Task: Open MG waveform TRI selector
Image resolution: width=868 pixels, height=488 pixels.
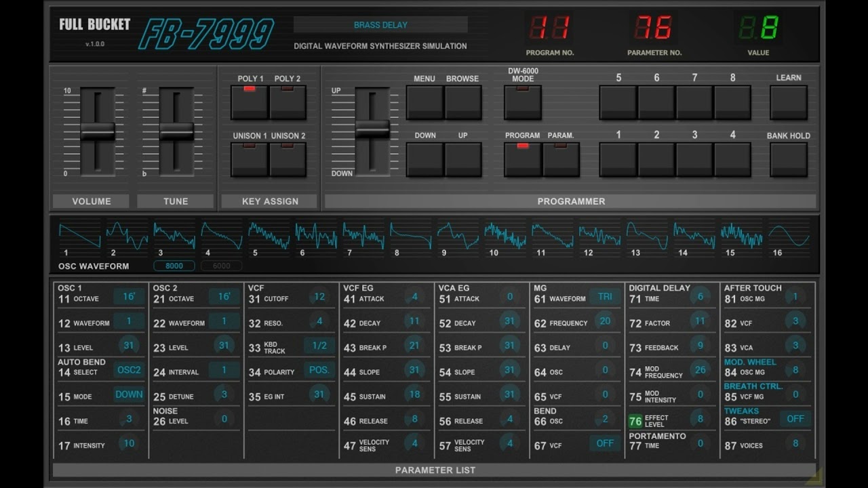Action: pos(605,297)
